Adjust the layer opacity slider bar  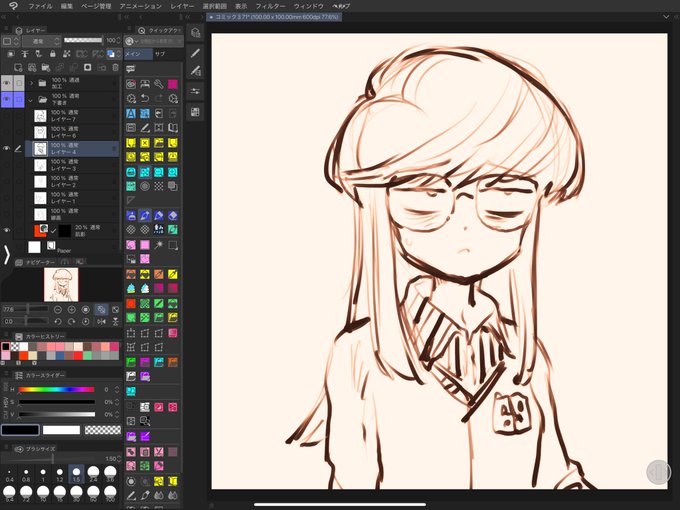[x=83, y=40]
